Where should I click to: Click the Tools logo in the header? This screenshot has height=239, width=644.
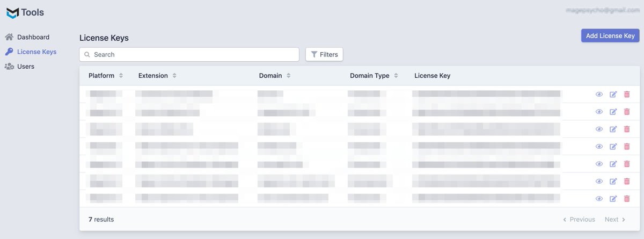point(25,12)
